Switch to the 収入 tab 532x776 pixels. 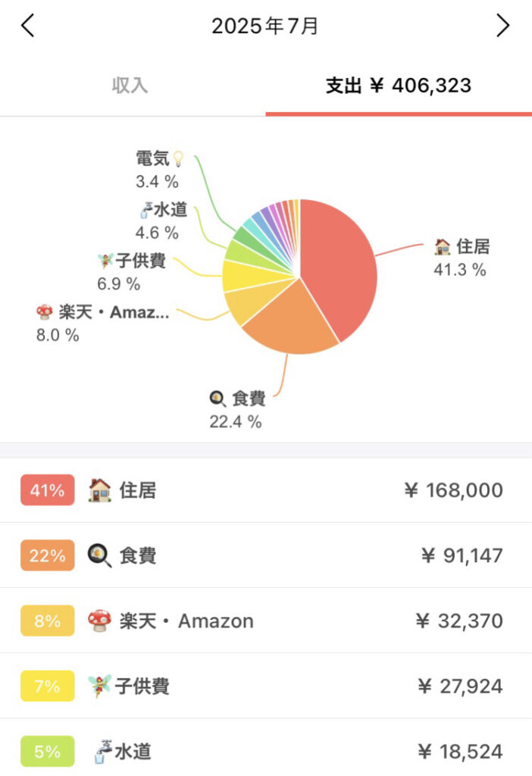(130, 85)
